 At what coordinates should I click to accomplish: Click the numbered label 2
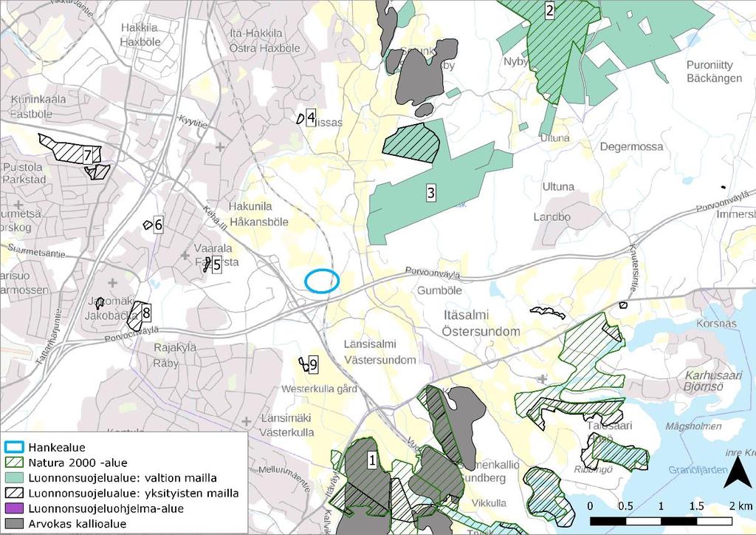549,10
